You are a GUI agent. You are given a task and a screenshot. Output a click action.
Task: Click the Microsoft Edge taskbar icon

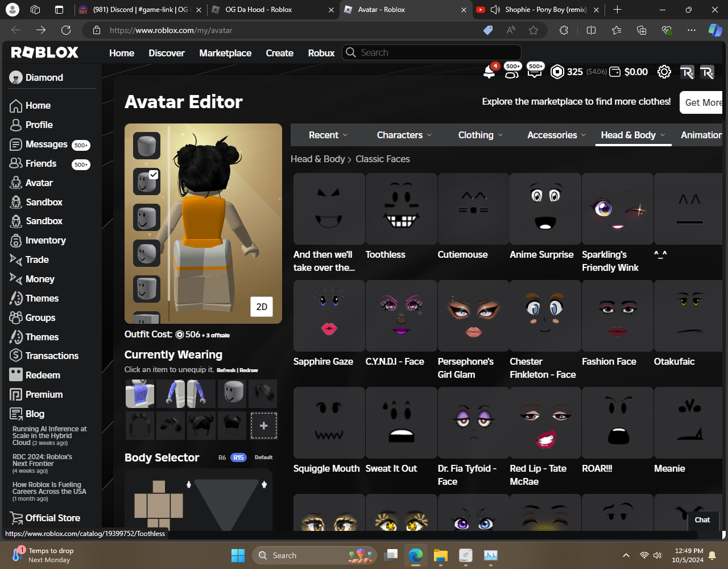(416, 555)
